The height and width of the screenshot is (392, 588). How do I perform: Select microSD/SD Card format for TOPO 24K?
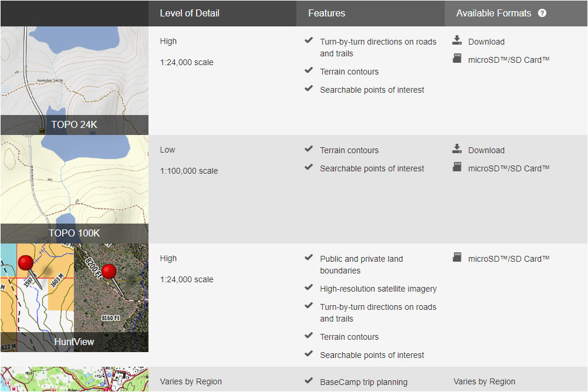point(509,60)
